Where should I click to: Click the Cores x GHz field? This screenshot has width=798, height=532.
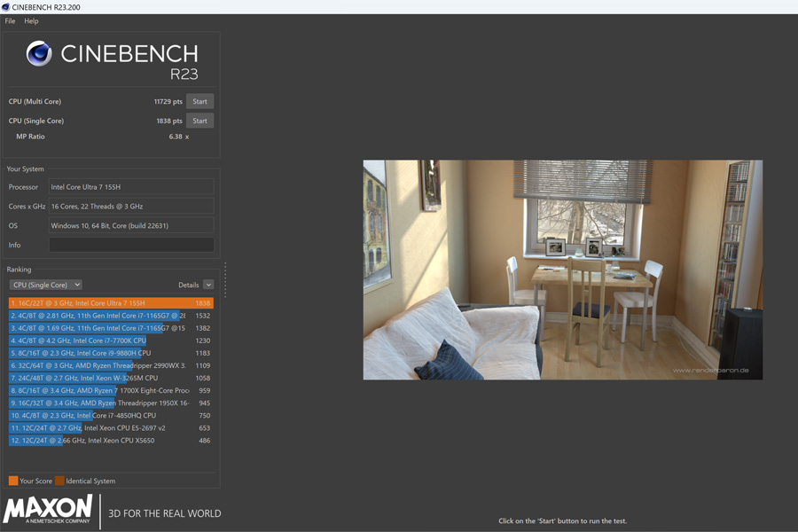tap(130, 207)
